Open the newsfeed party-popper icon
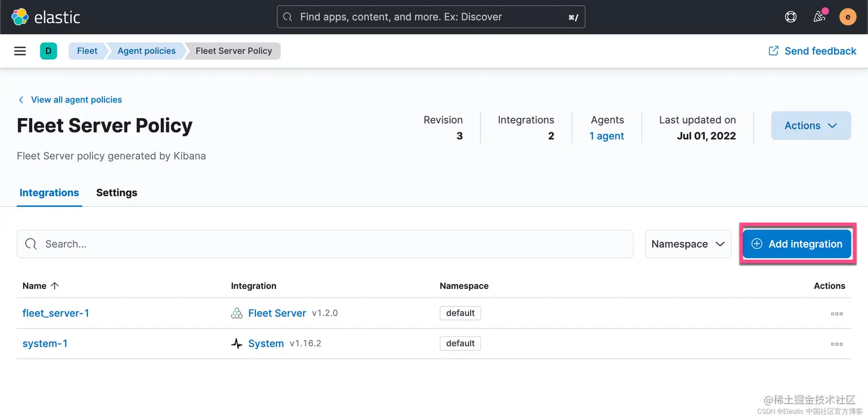868x418 pixels. 820,17
